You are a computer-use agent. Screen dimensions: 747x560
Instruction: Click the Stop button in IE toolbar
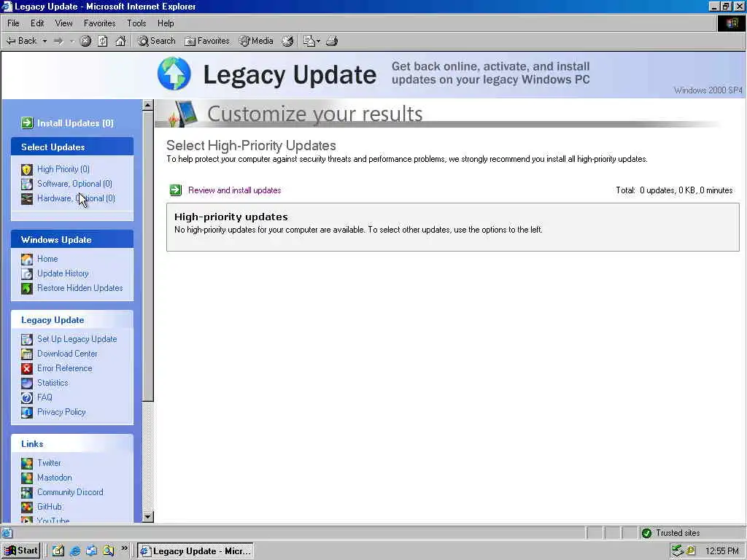pos(85,41)
